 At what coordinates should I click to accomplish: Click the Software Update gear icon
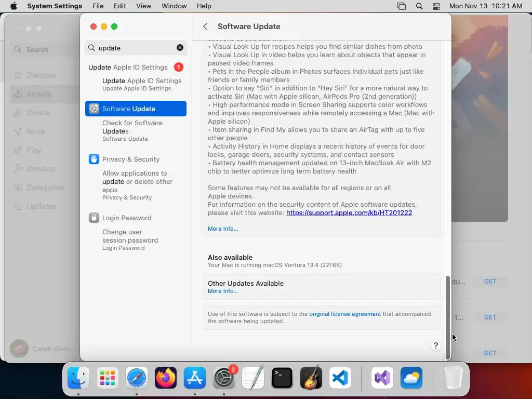pos(94,109)
